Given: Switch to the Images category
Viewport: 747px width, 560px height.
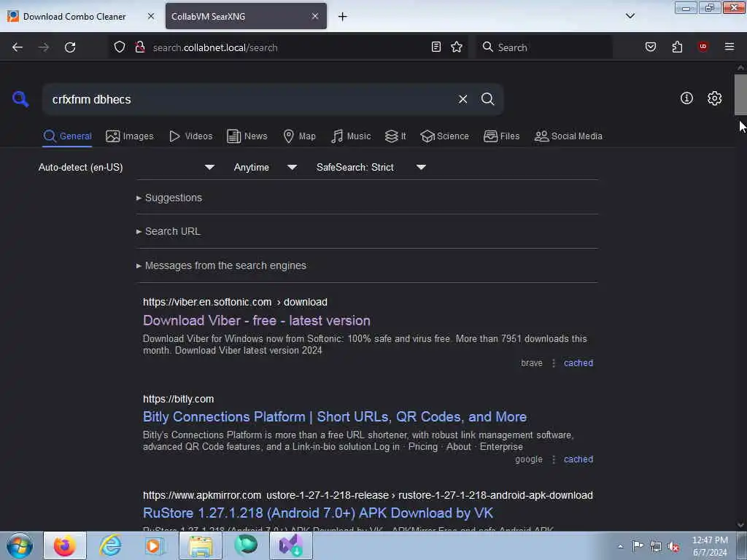Looking at the screenshot, I should point(130,136).
